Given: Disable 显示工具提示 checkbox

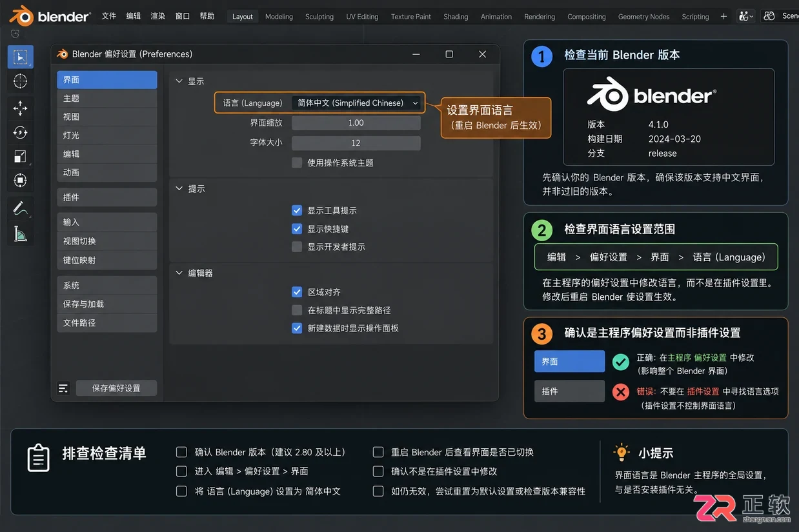Looking at the screenshot, I should point(297,210).
